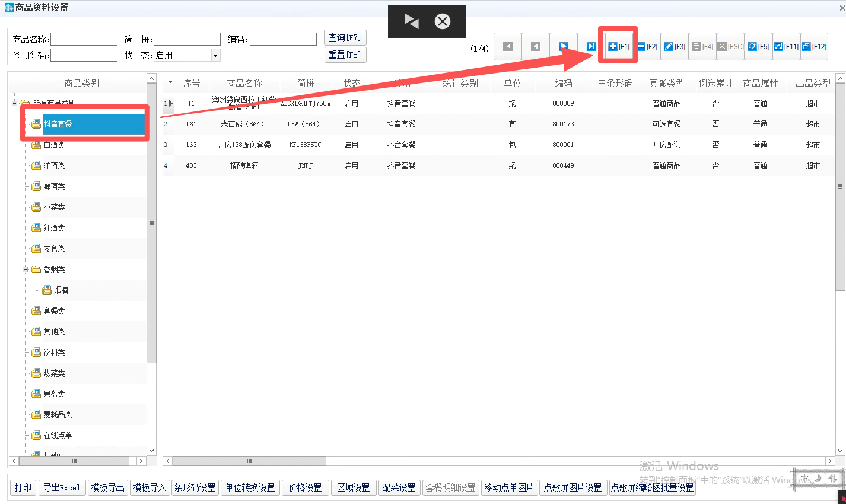Select the 啤酒类 category

click(54, 186)
